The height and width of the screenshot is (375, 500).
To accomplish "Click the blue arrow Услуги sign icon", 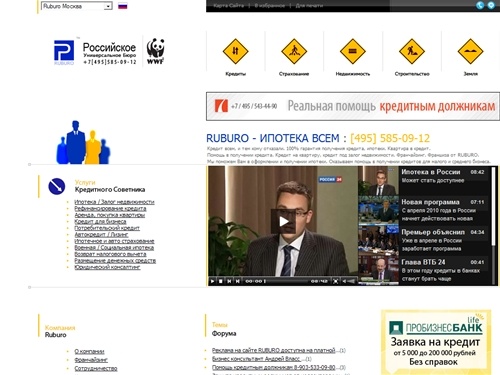I will (57, 186).
